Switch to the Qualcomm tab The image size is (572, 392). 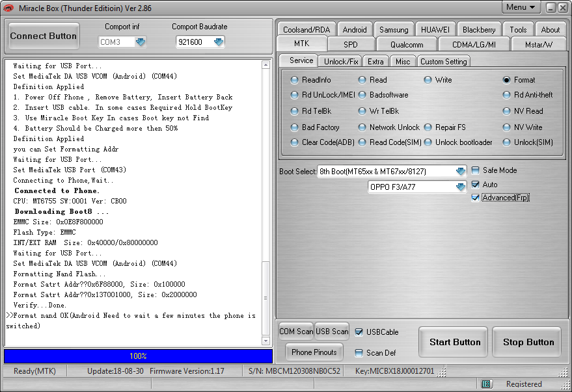pyautogui.click(x=407, y=44)
